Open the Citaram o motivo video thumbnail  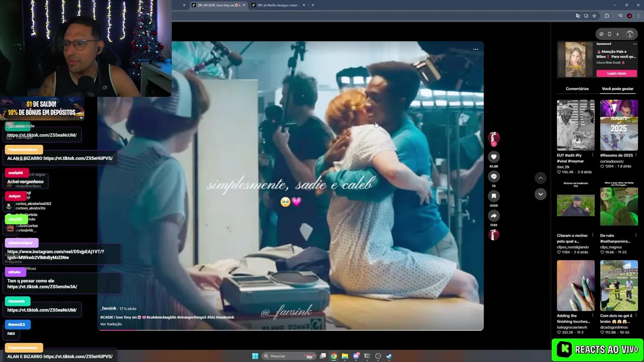(576, 205)
